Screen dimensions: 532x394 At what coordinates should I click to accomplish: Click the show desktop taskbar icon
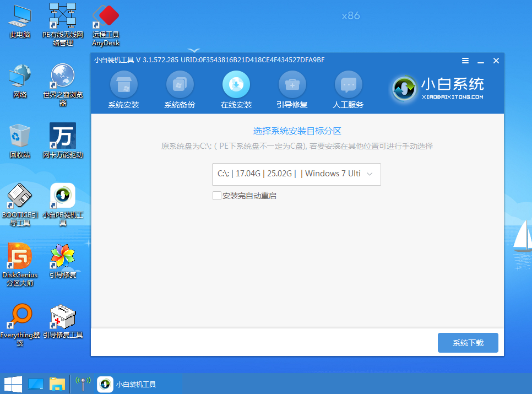point(36,384)
